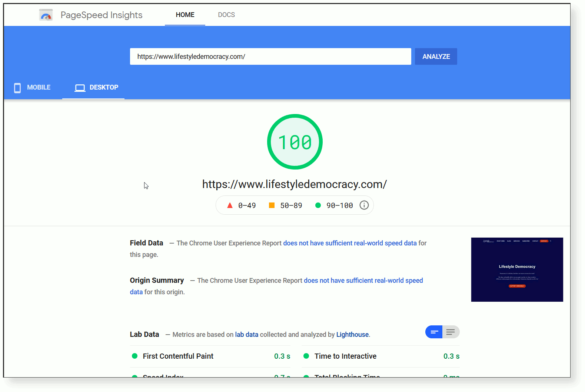Click the 100 performance score gauge
This screenshot has height=392, width=585.
295,142
